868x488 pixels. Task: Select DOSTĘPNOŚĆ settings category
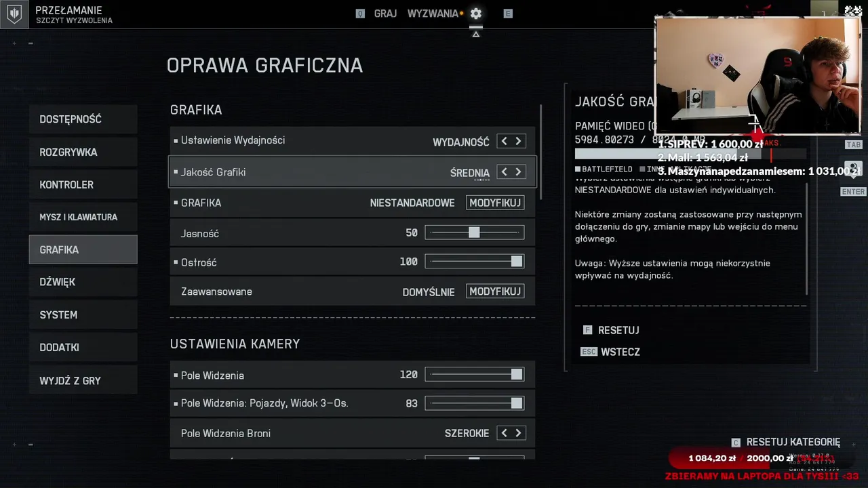(83, 119)
